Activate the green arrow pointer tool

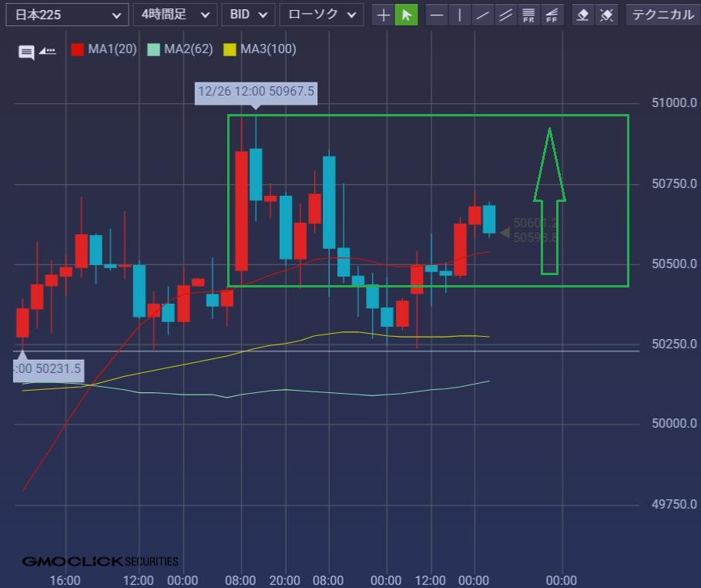tap(406, 15)
